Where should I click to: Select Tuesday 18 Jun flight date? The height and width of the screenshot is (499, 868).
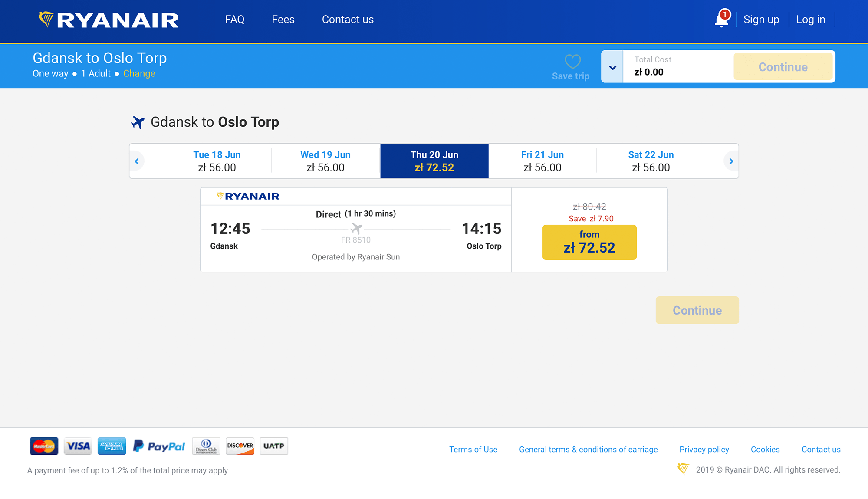pos(217,161)
